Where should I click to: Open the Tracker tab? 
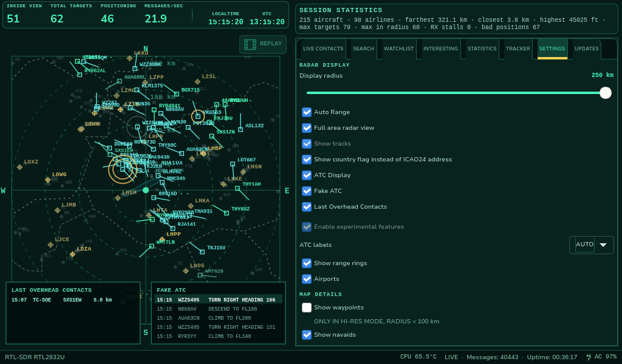pos(518,49)
